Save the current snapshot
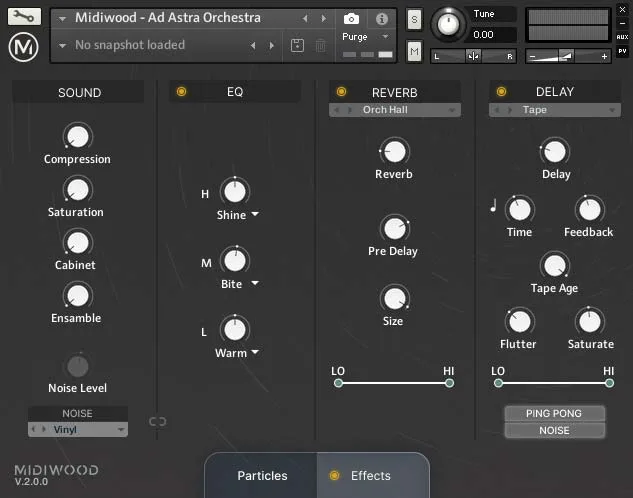The height and width of the screenshot is (498, 633). (x=298, y=45)
